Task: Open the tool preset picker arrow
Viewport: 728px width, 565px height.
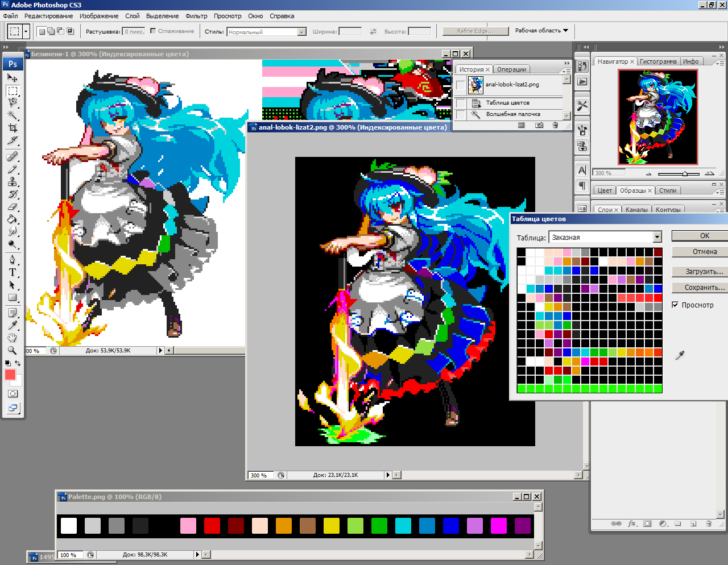Action: (26, 32)
